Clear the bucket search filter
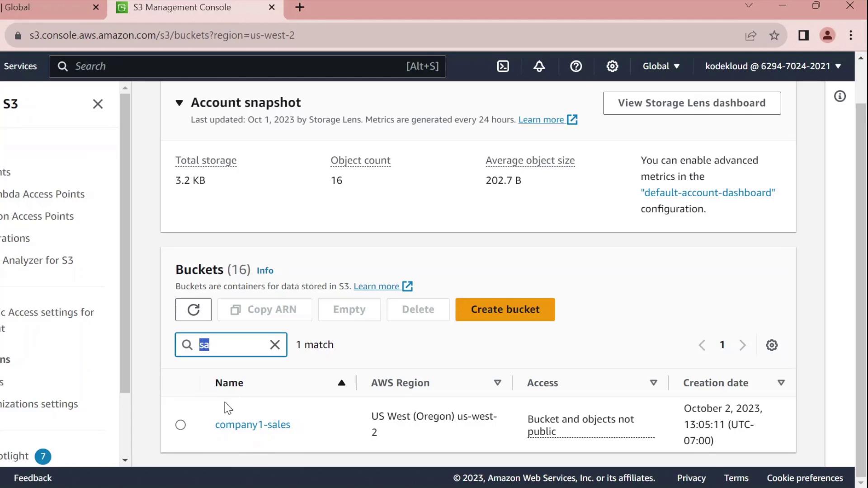Image resolution: width=868 pixels, height=488 pixels. (275, 345)
